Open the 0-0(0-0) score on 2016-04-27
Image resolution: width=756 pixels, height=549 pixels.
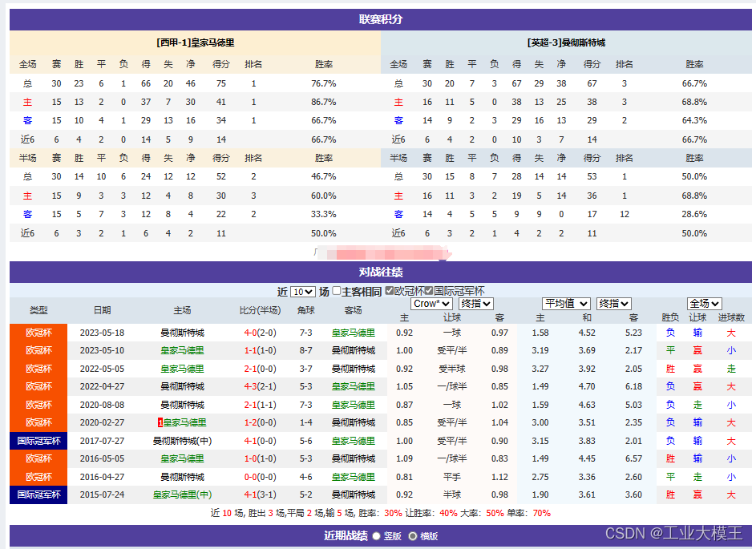[x=261, y=477]
